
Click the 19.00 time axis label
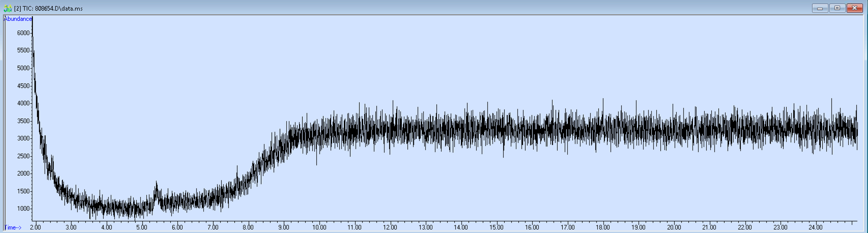(x=638, y=227)
